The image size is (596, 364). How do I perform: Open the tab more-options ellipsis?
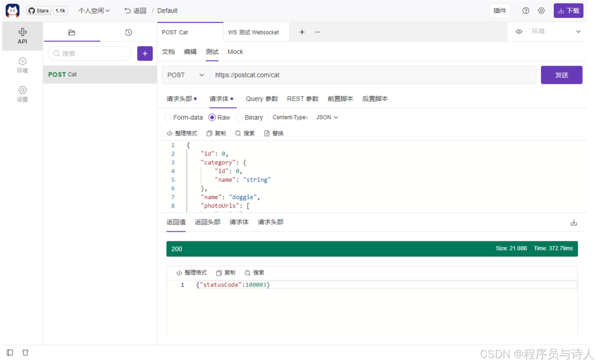(x=317, y=32)
